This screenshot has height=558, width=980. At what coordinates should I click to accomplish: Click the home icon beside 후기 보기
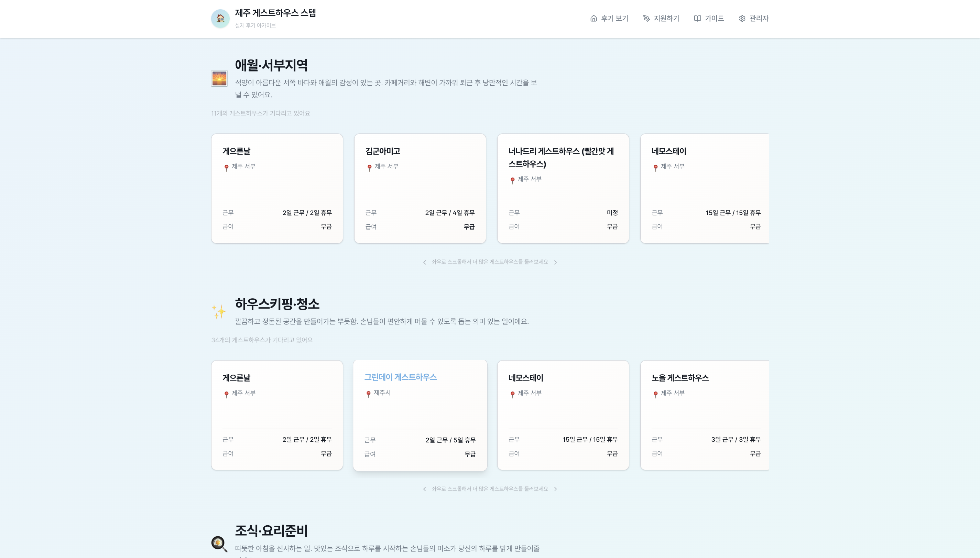(594, 18)
